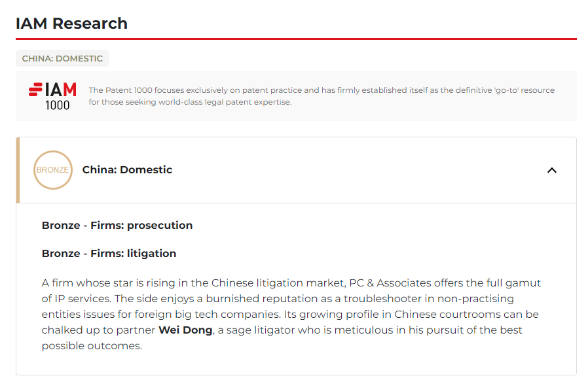Viewport: 588px width, 380px height.
Task: Open the IAM 1000 logo
Action: coord(53,96)
